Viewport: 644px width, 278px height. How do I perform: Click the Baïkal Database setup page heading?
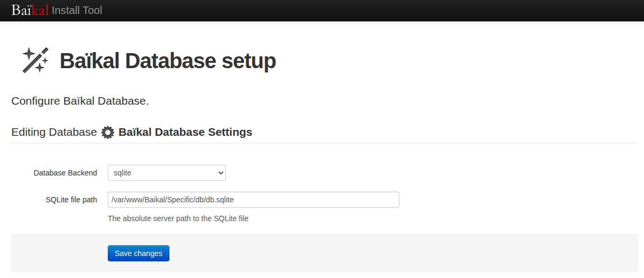click(x=167, y=61)
